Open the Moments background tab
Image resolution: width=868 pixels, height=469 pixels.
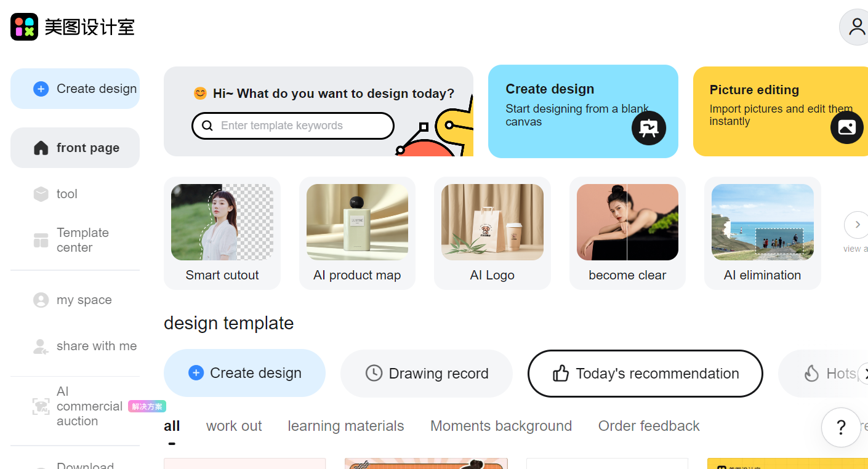pos(500,425)
